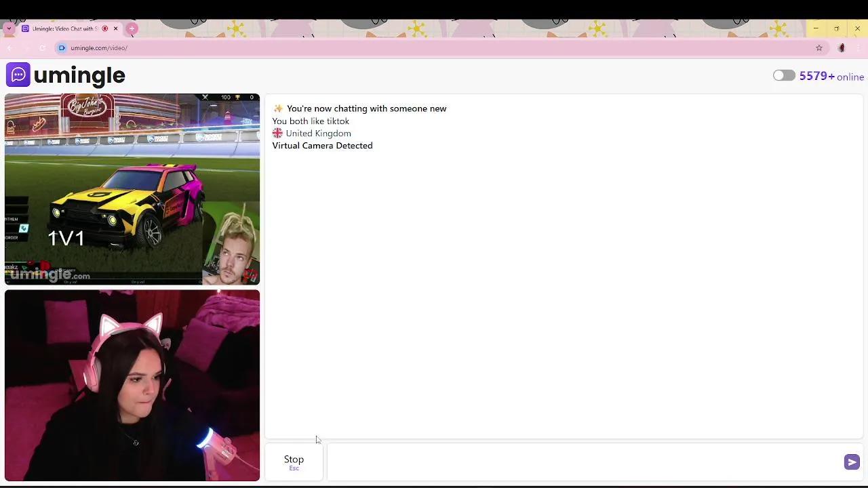Screen dimensions: 868x488
Task: Open the browser profile avatar icon
Action: point(842,48)
